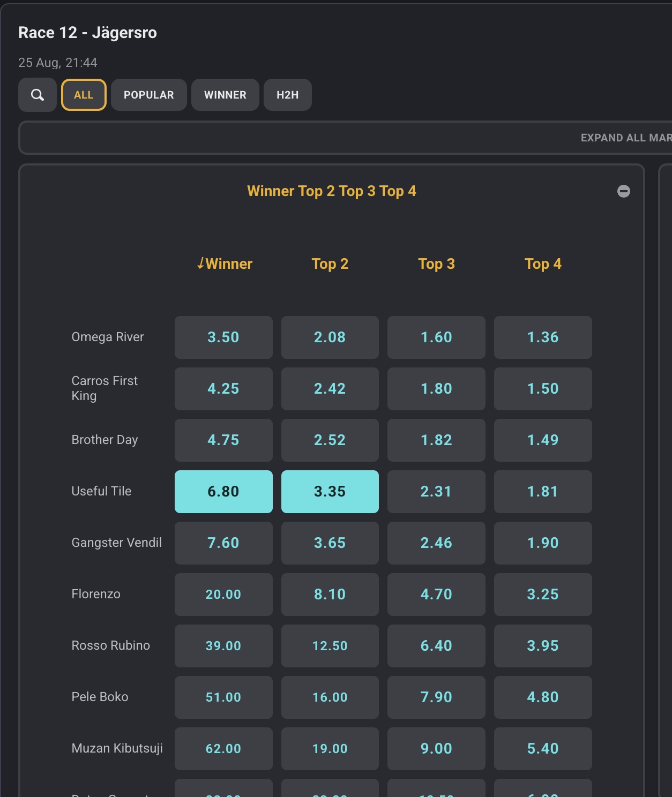672x797 pixels.
Task: Select Muzan Kibutsuji Winner odds 62.00
Action: click(223, 749)
